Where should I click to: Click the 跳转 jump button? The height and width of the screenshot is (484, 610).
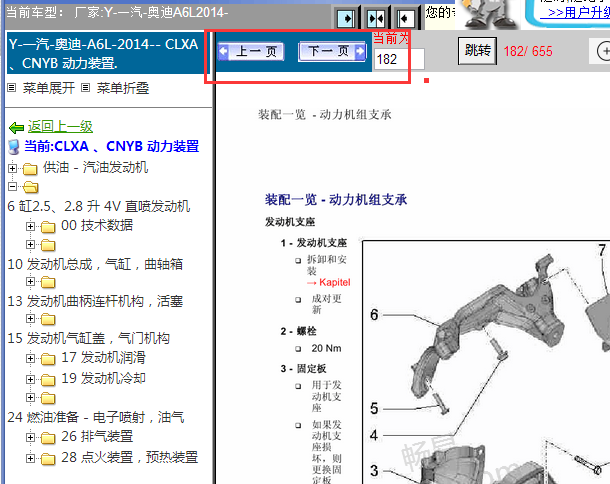click(477, 51)
